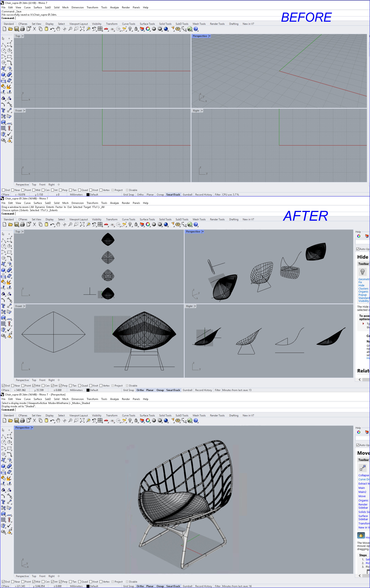Click the Pan hand icon in the middle window toolbar
The width and height of the screenshot is (370, 588).
(58, 224)
